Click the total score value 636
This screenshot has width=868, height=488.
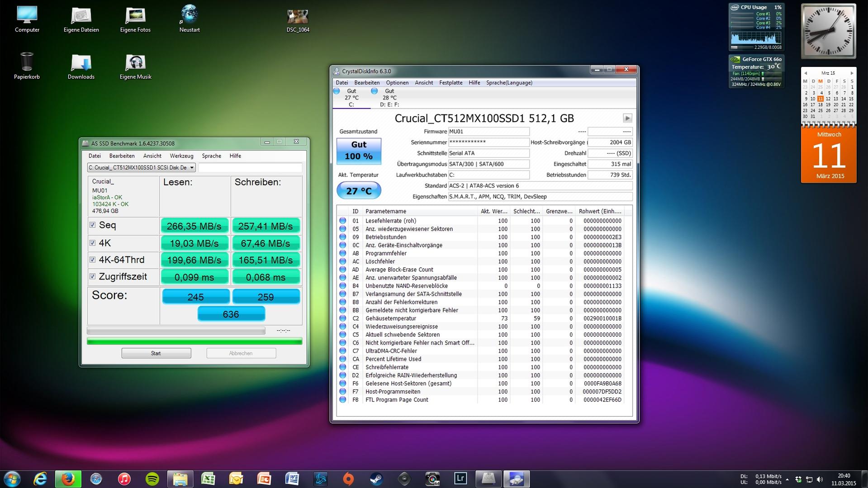pyautogui.click(x=231, y=314)
